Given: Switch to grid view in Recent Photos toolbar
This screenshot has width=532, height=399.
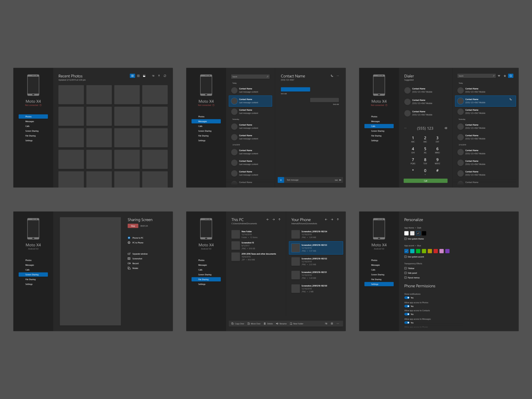Looking at the screenshot, I should (138, 76).
